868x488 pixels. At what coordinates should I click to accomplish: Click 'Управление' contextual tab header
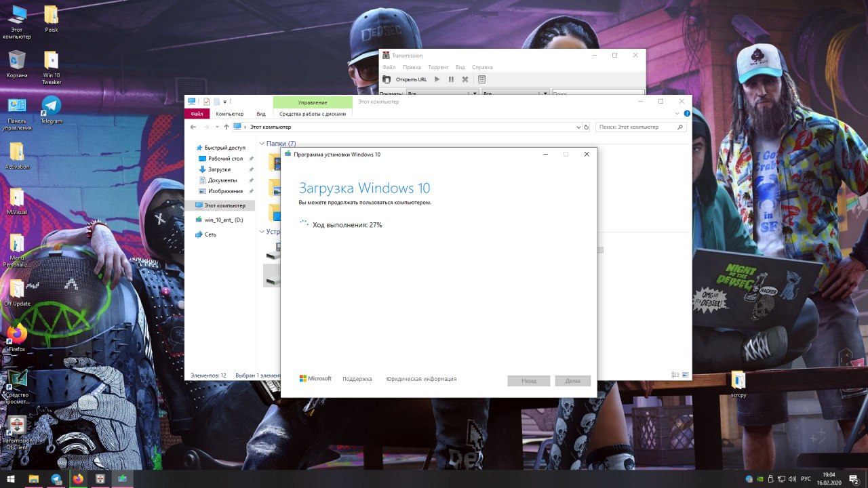313,102
